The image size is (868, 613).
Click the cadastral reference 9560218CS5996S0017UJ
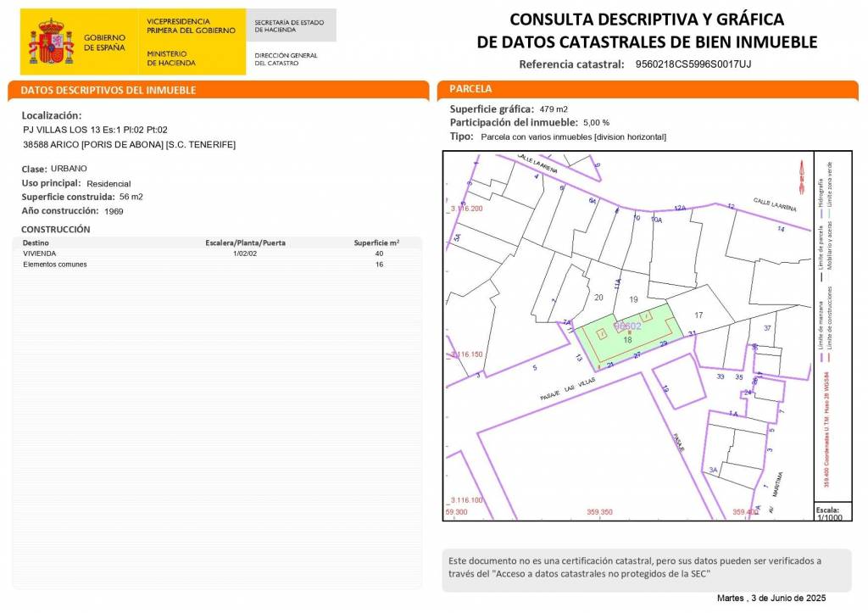(693, 64)
